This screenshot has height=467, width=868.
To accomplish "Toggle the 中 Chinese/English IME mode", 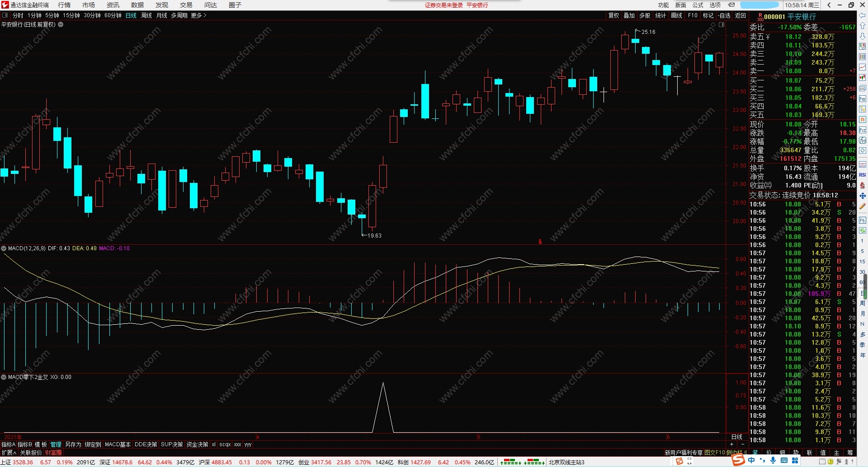I will [x=751, y=461].
